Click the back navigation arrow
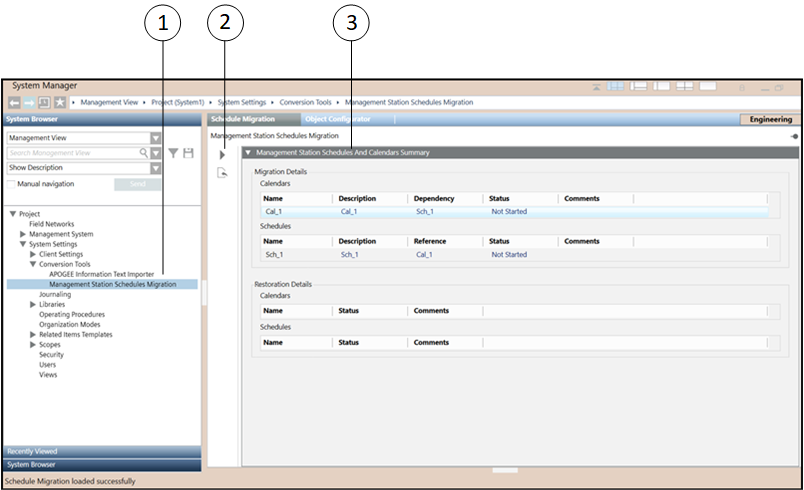Screen dimensions: 804x490 point(15,103)
